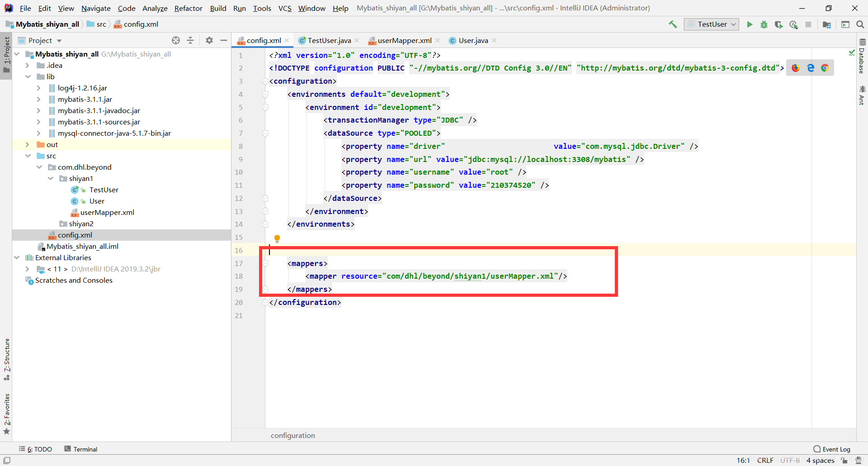868x466 pixels.
Task: Open the Refactor menu
Action: click(189, 8)
